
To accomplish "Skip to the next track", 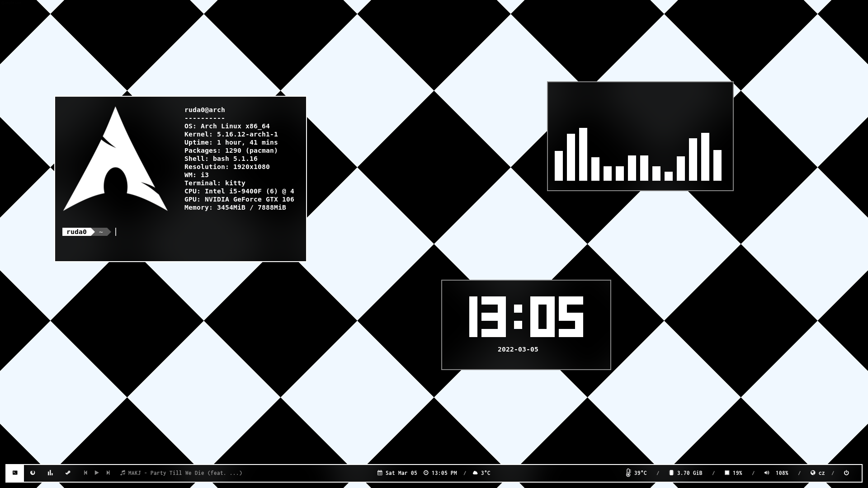I will click(x=108, y=473).
